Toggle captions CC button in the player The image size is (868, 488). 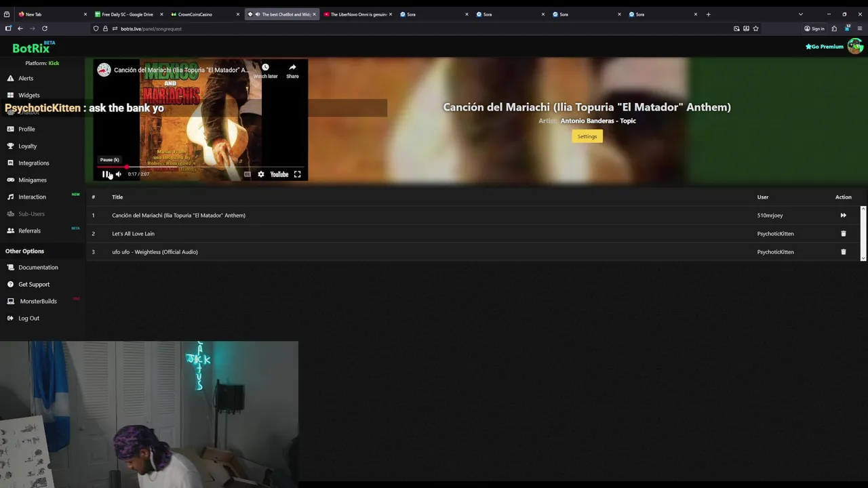click(x=248, y=174)
